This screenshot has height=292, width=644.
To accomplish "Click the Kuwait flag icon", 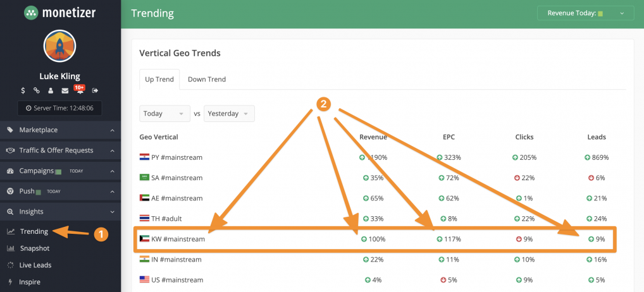I will pyautogui.click(x=144, y=239).
